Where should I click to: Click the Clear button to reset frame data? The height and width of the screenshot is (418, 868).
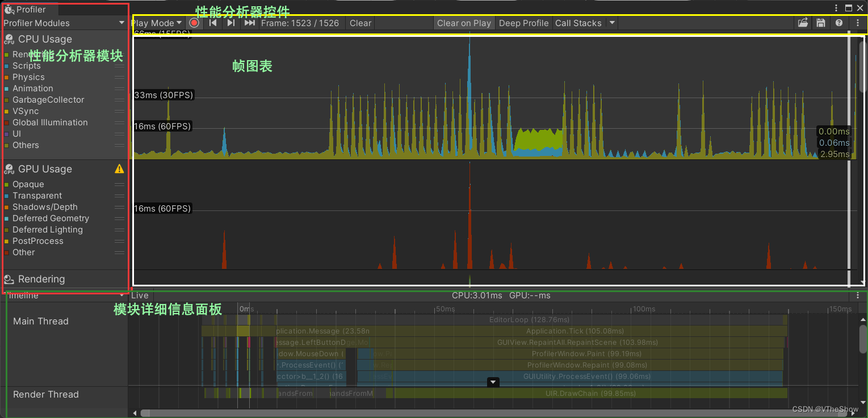point(360,23)
